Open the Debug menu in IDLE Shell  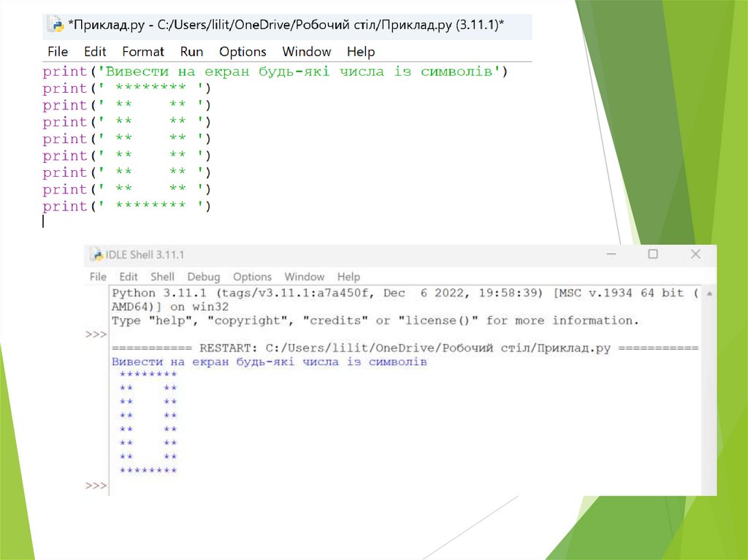tap(203, 277)
